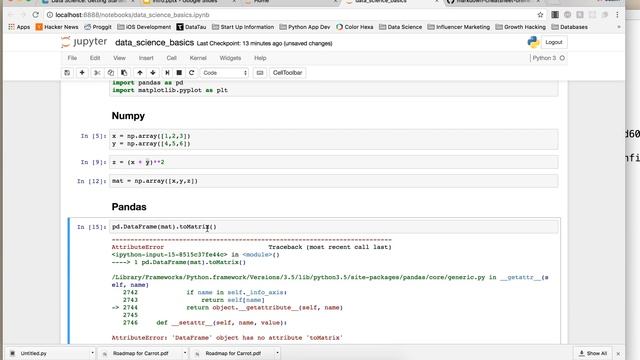Open iOS Development bookmark folder

click(x=144, y=27)
